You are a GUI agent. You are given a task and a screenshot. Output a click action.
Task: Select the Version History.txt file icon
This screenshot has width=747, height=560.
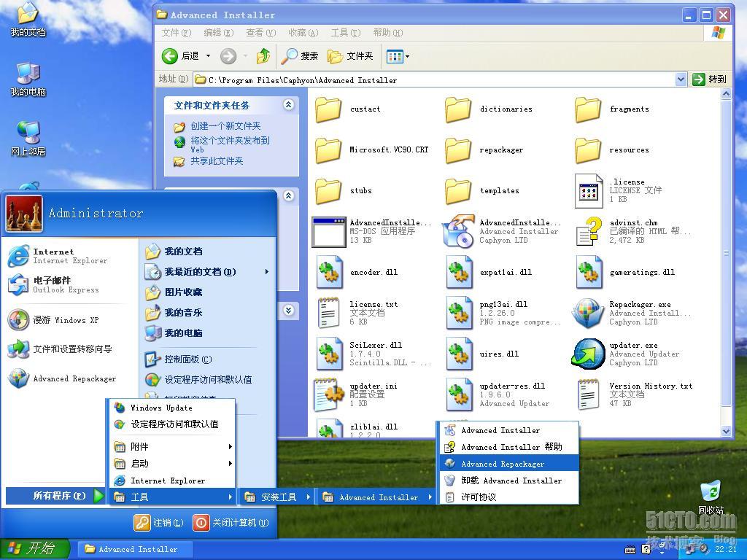[x=589, y=394]
